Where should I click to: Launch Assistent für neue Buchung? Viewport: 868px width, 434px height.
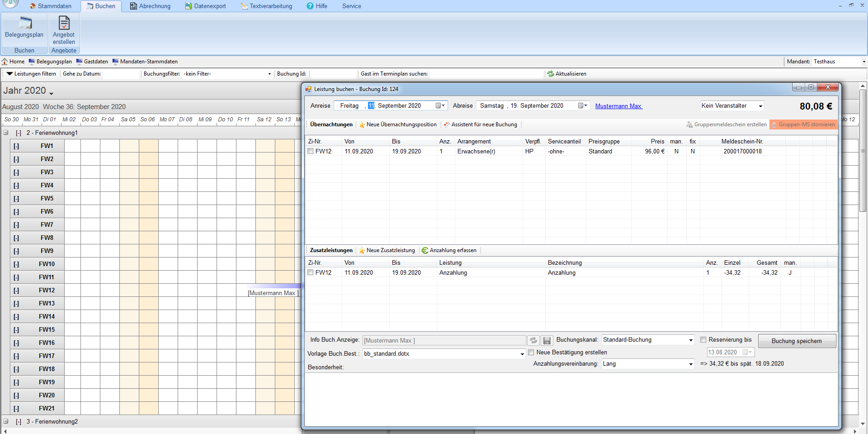pos(481,124)
